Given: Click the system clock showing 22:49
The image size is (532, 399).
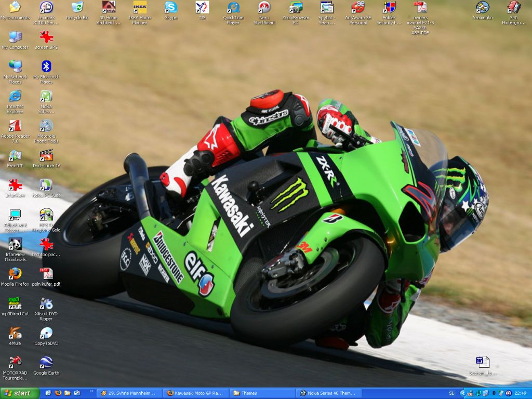Looking at the screenshot, I should pos(521,393).
